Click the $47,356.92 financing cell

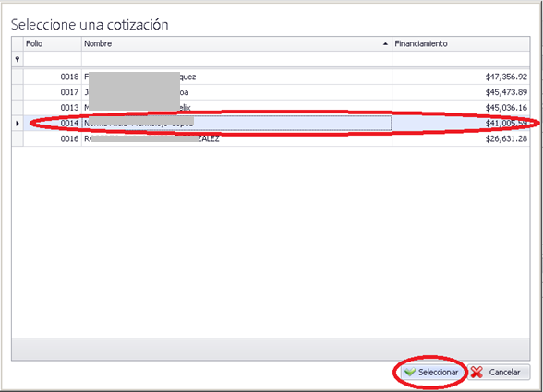point(461,77)
